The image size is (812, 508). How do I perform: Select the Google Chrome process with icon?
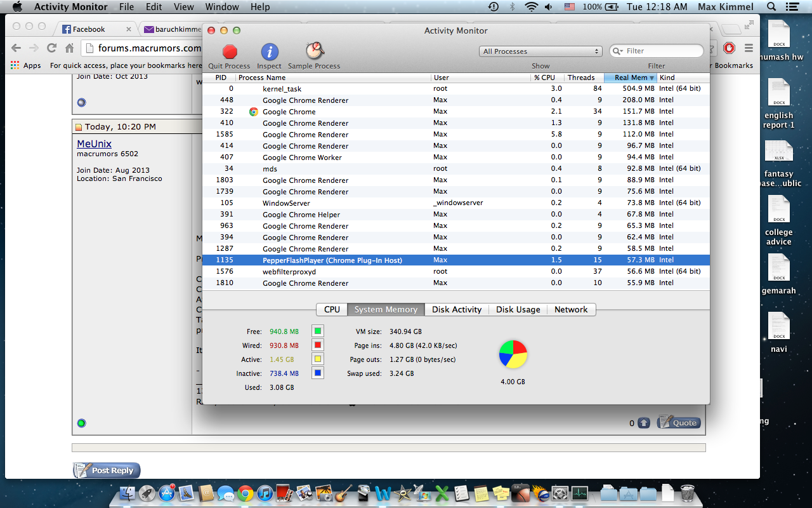coord(456,111)
